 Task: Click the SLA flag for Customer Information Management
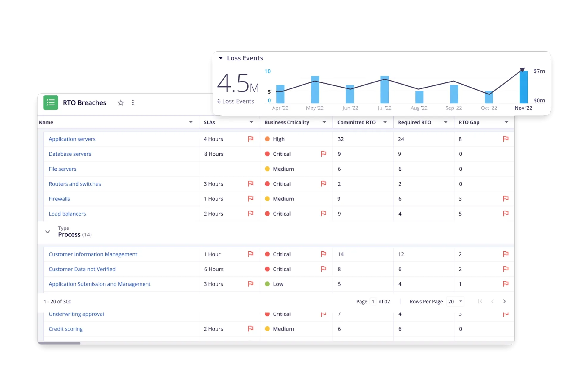pos(251,254)
